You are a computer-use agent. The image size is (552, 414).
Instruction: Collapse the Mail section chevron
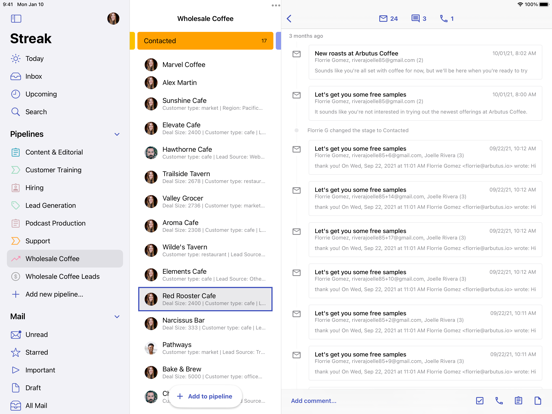point(117,317)
